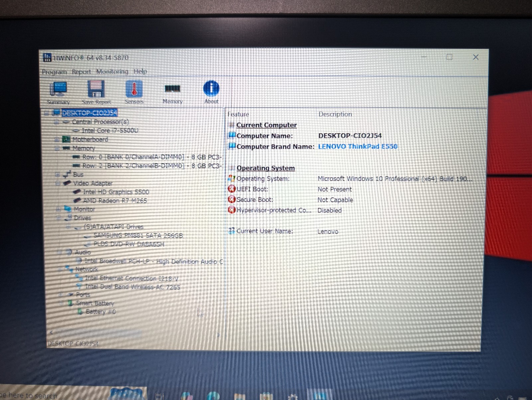Open the Summary toolbar icon
Screen dimensions: 532x400
click(59, 93)
